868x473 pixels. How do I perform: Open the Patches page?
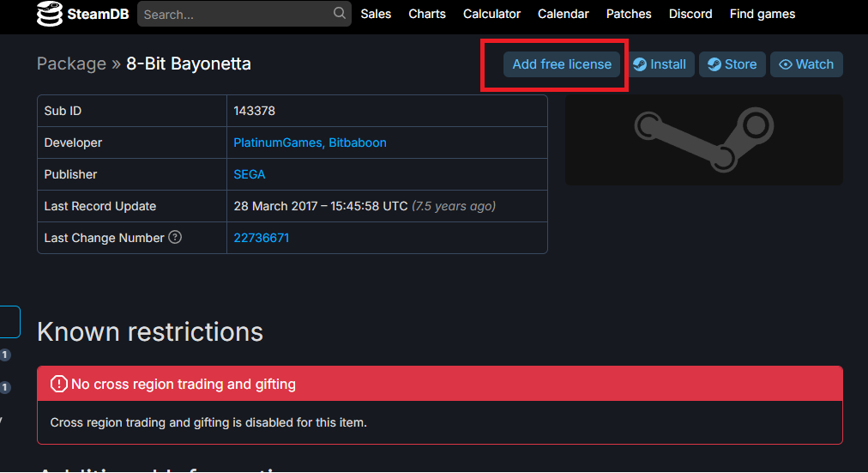pos(629,14)
